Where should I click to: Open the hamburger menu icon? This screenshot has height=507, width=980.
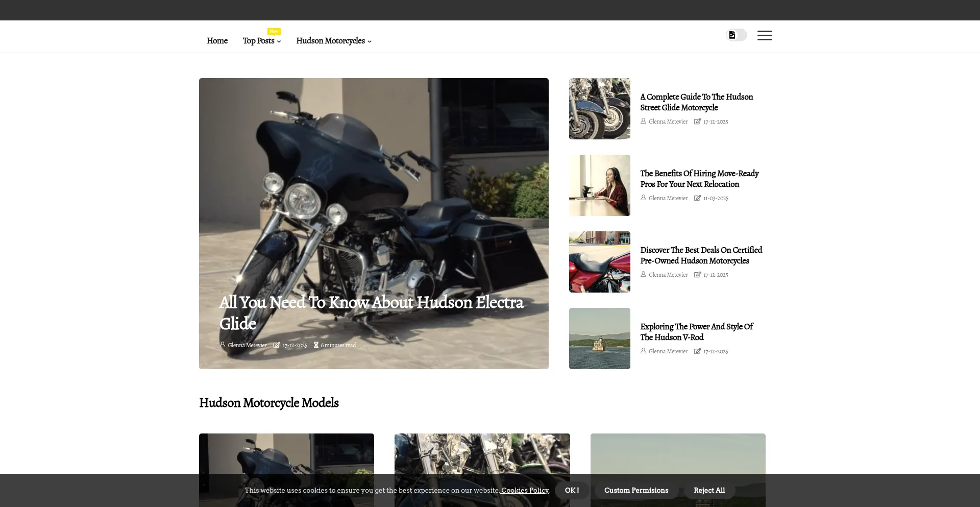point(765,35)
